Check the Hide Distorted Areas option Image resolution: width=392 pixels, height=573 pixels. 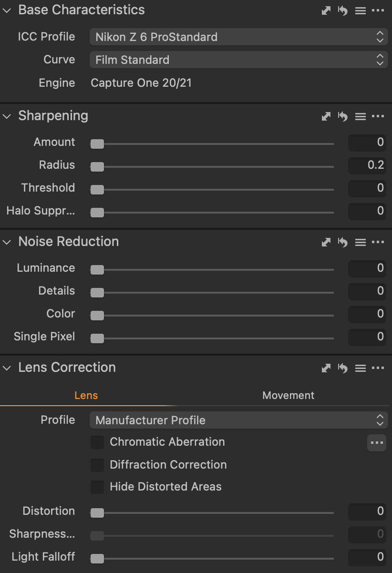point(97,487)
